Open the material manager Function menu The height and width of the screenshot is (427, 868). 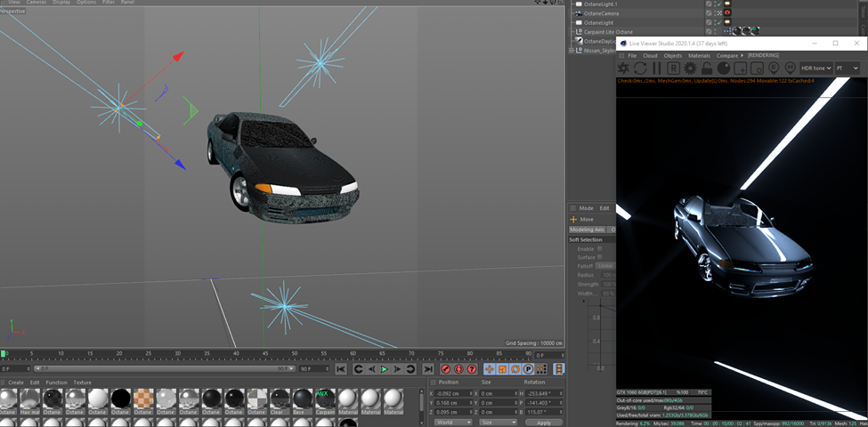56,383
